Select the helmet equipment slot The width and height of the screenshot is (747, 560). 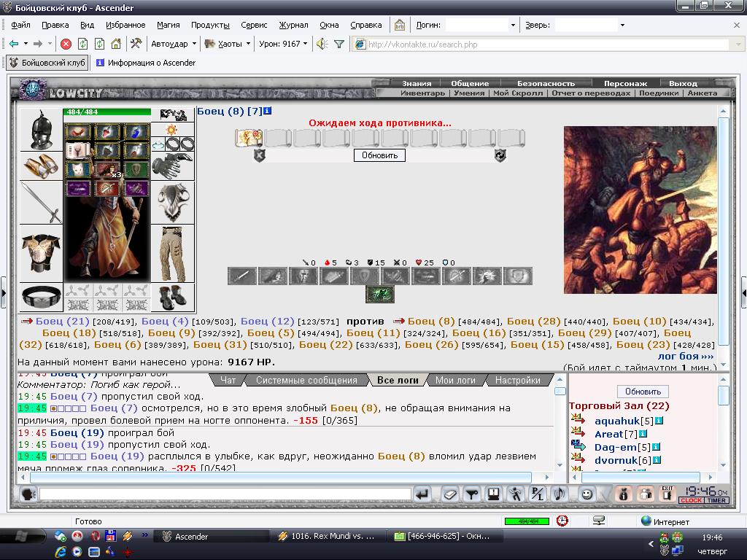tap(41, 130)
